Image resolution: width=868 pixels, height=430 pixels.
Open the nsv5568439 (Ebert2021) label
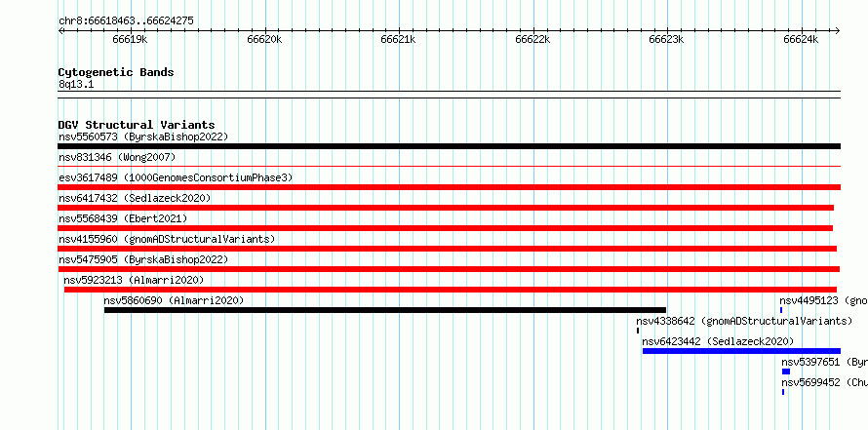click(123, 218)
